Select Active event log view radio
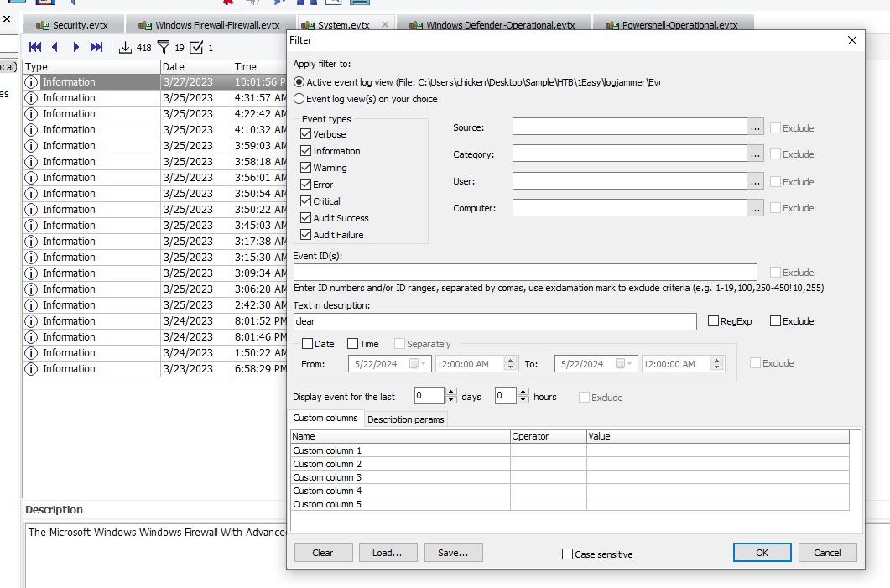 click(299, 82)
